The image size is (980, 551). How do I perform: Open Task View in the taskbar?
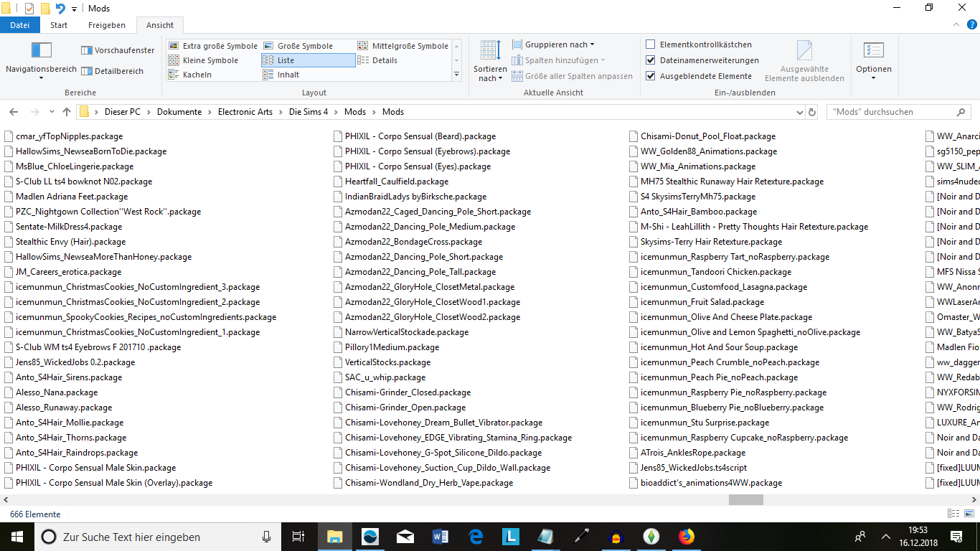coord(299,536)
